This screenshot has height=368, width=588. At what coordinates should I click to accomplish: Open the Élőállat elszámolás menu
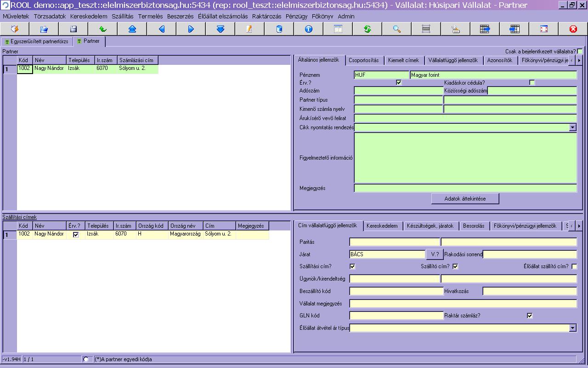click(223, 16)
